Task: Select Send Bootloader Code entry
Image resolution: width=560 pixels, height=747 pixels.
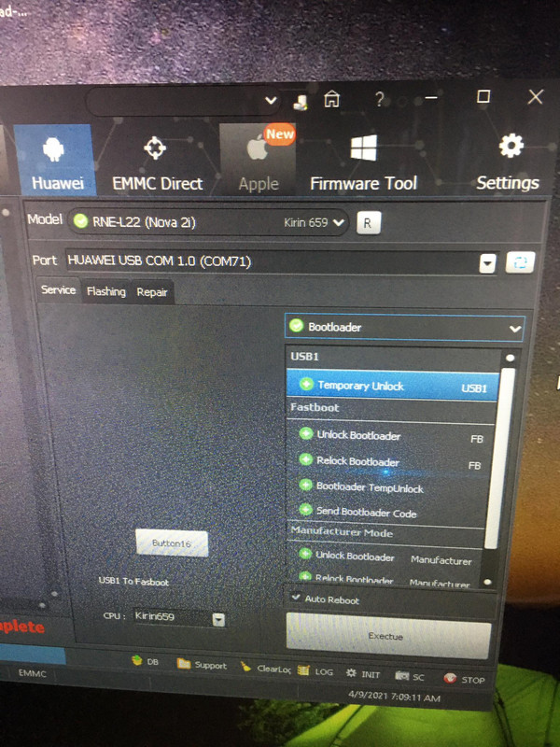Action: tap(387, 512)
